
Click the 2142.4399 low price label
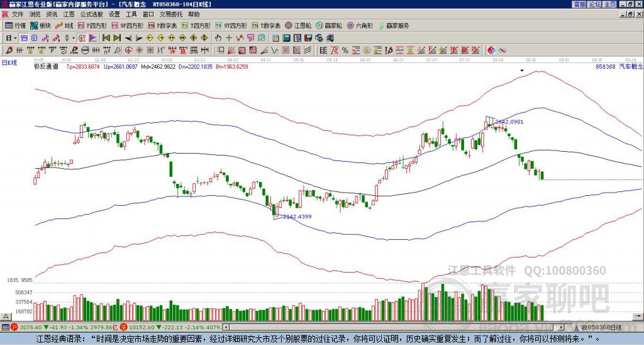pos(297,217)
